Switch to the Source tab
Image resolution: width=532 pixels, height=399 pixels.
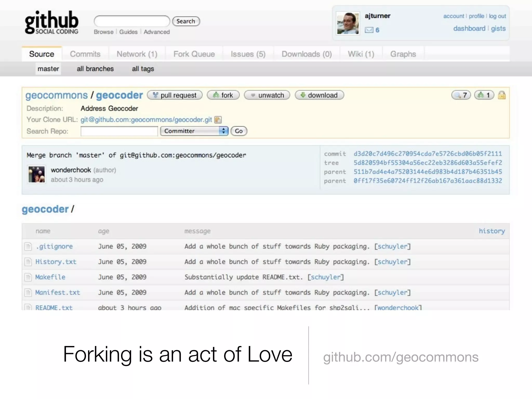coord(42,54)
